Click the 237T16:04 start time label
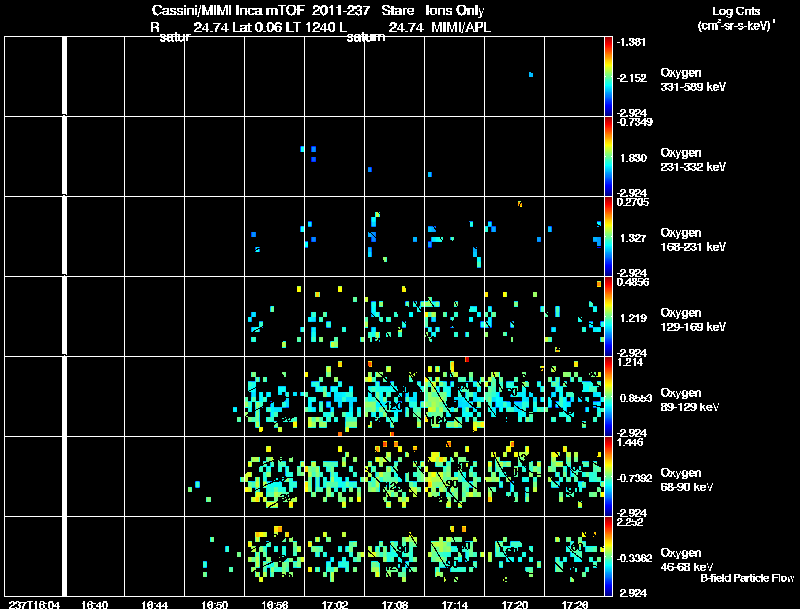The width and height of the screenshot is (800, 609). (x=35, y=604)
